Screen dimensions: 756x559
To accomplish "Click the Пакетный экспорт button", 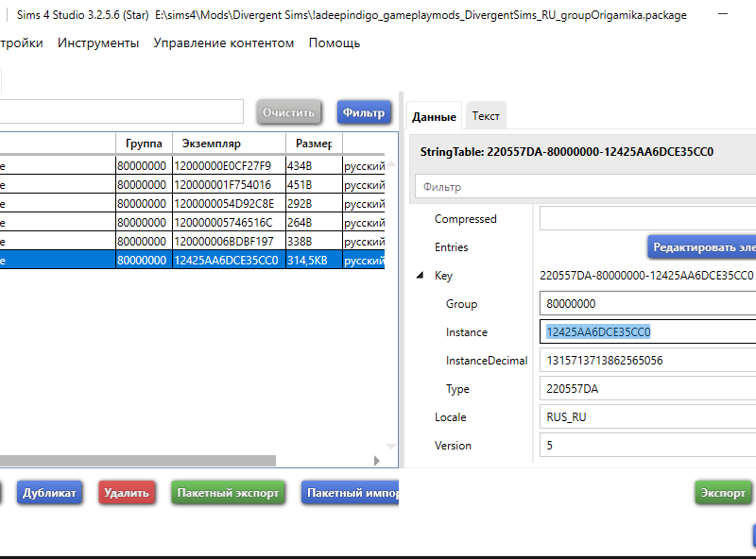I will click(228, 493).
